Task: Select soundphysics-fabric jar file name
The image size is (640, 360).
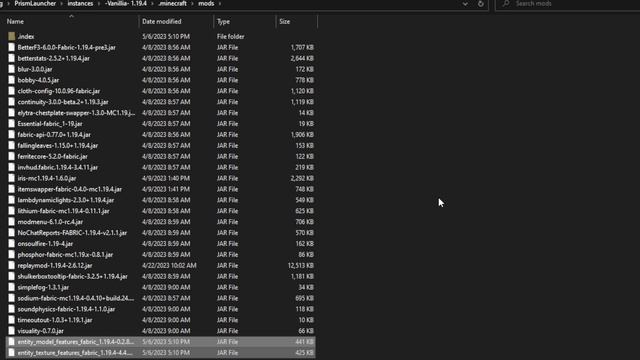Action: (x=66, y=309)
